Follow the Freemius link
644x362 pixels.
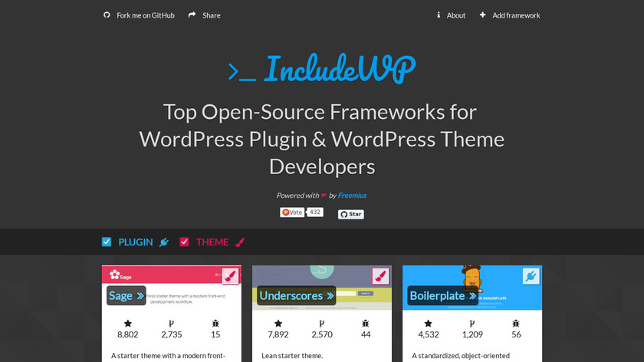pos(352,196)
